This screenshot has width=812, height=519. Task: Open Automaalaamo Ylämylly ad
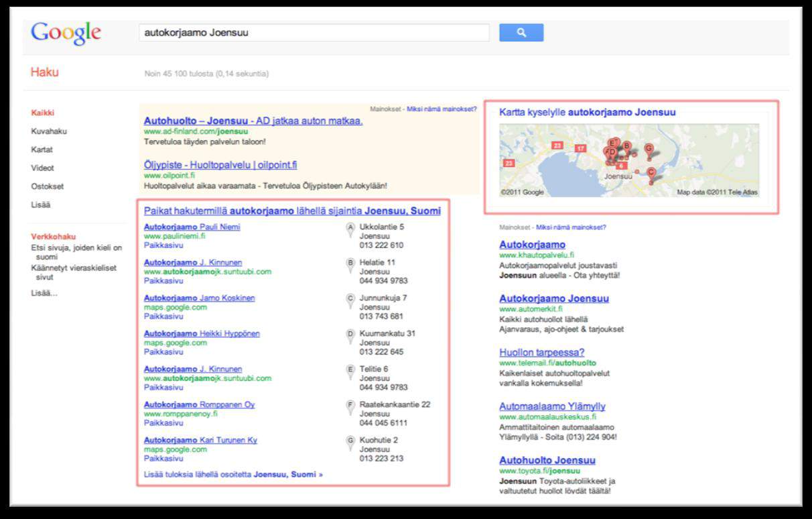tap(552, 406)
